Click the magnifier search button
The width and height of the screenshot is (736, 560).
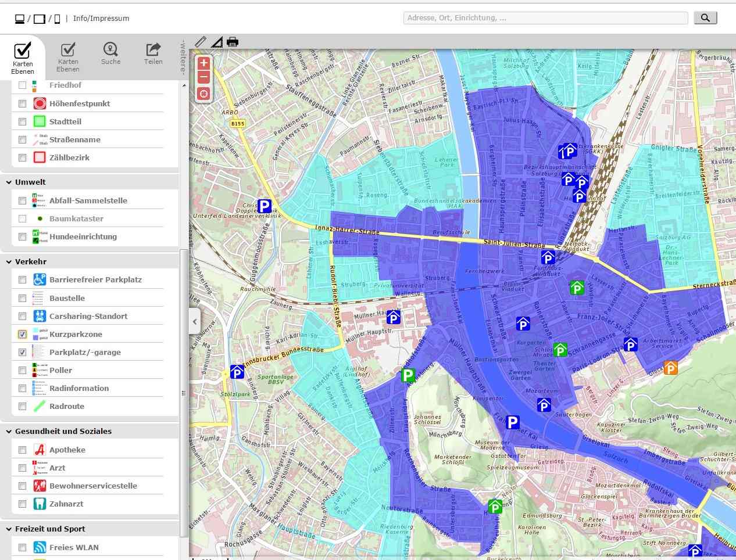coord(705,18)
